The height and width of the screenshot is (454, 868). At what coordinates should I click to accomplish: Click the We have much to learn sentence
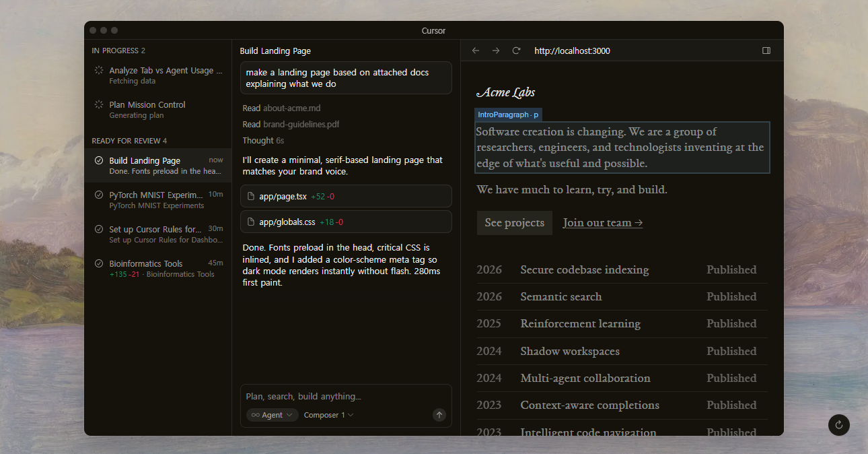(572, 189)
